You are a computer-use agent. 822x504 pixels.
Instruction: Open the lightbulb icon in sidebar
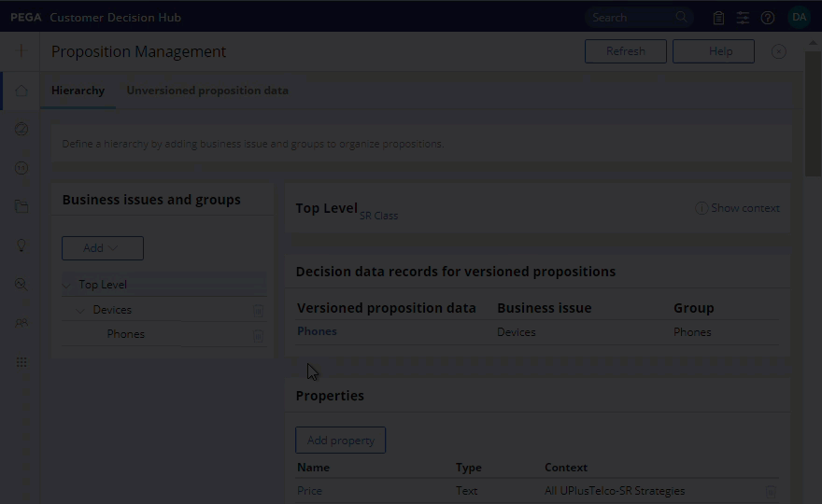point(21,245)
